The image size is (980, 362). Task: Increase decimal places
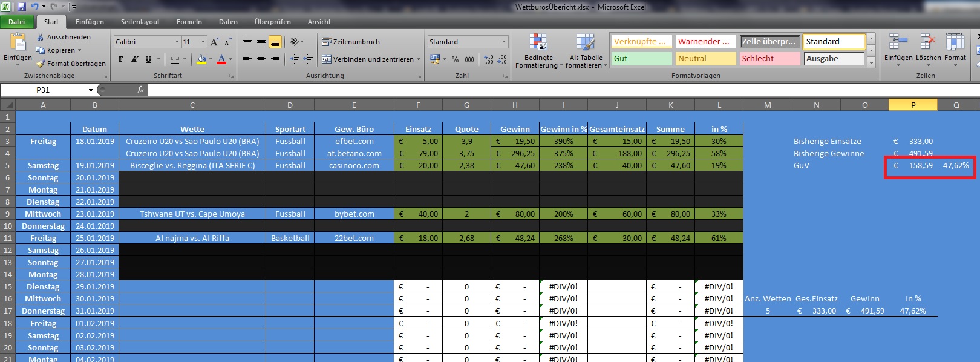coord(489,59)
